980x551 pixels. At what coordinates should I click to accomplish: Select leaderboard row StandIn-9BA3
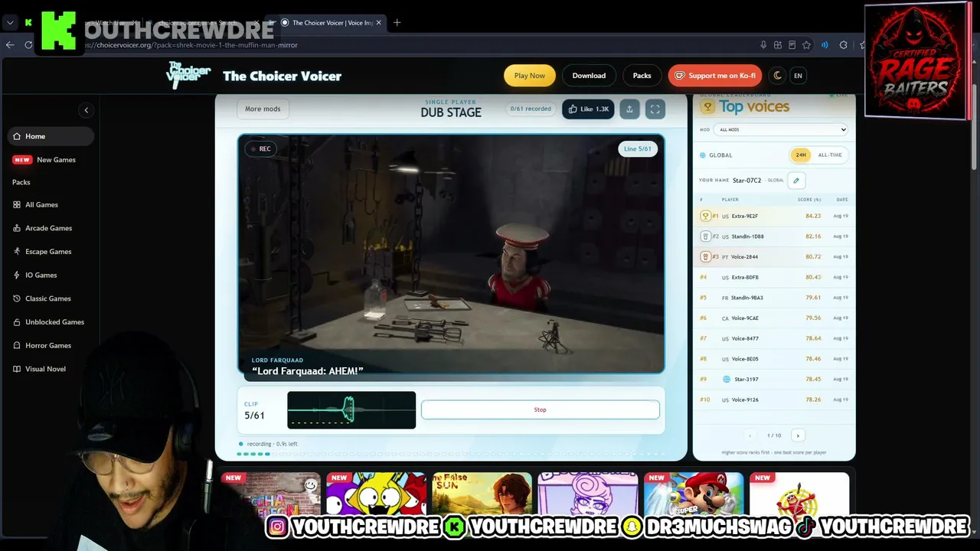[x=773, y=298]
